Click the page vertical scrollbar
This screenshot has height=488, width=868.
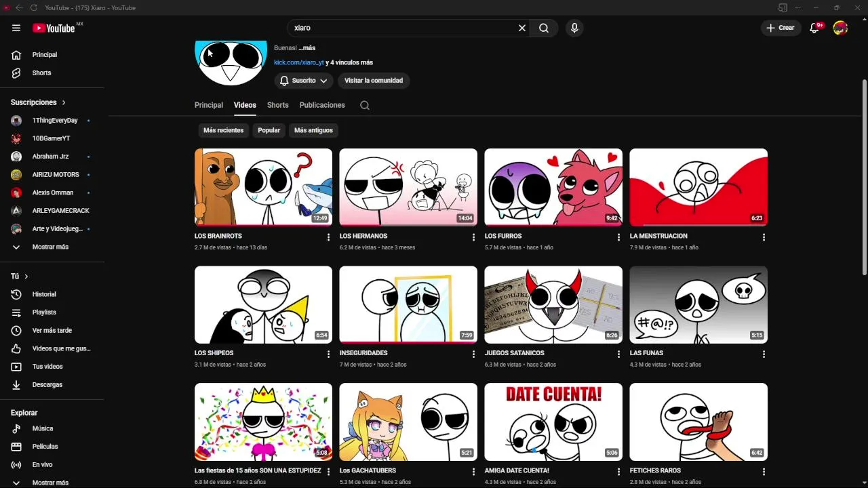tap(864, 176)
